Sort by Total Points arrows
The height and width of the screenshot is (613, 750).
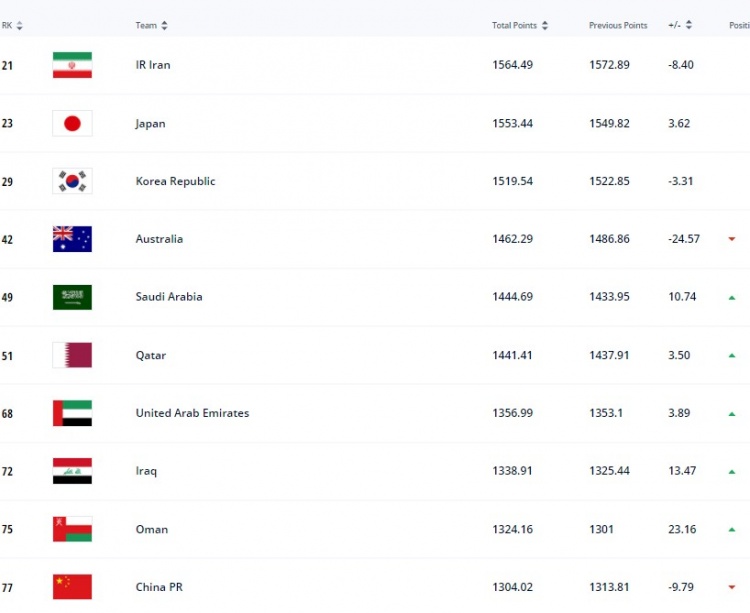[545, 25]
